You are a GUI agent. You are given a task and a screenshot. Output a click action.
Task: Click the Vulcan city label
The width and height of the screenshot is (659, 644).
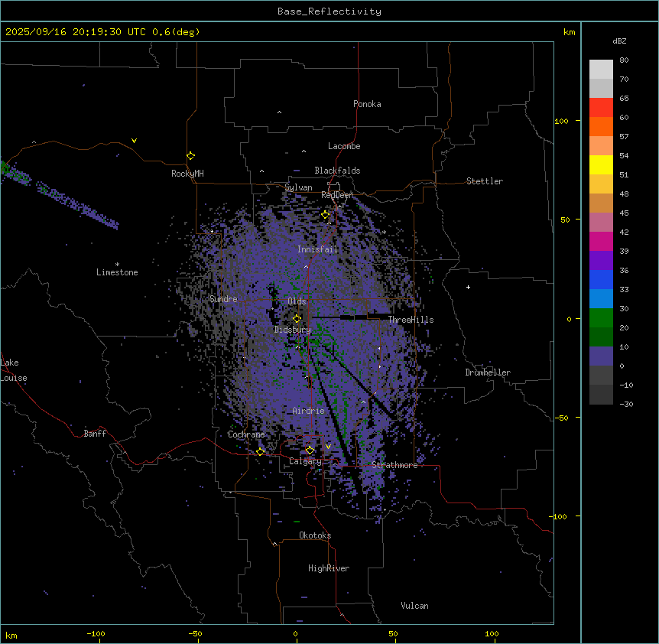414,606
